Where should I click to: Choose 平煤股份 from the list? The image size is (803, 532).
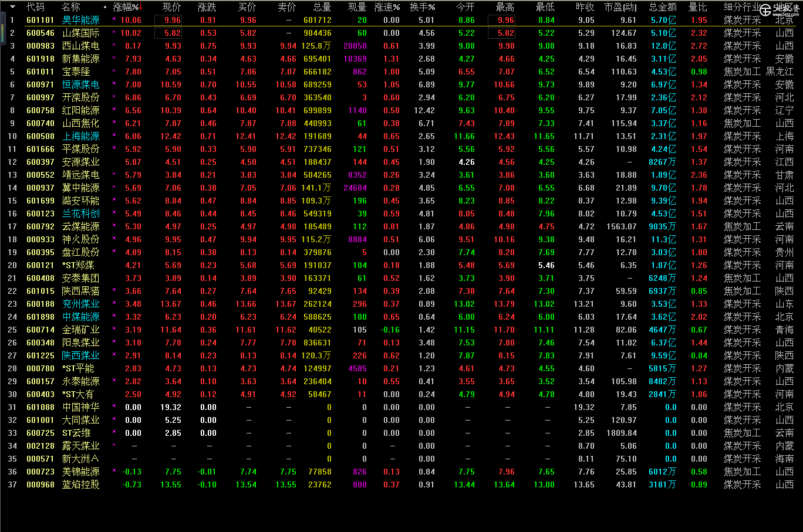pyautogui.click(x=81, y=149)
